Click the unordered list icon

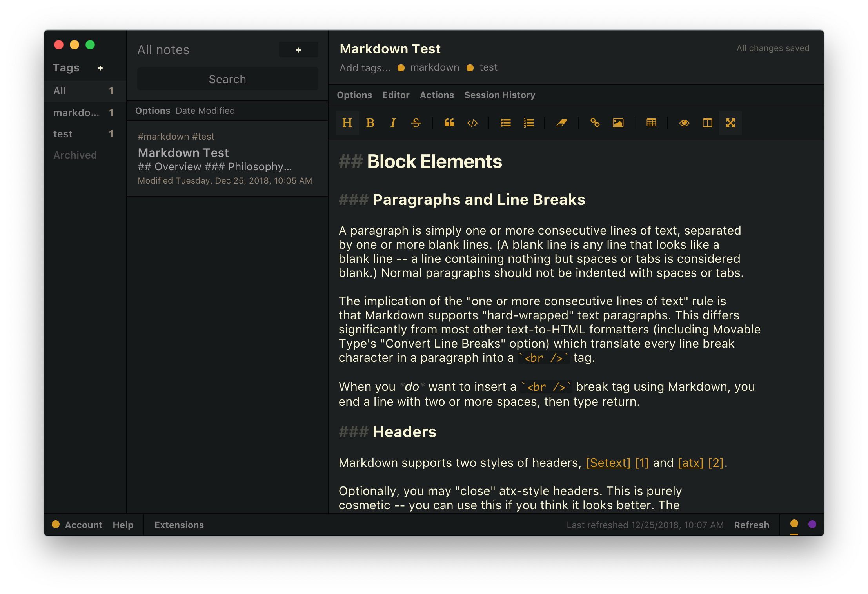click(503, 122)
